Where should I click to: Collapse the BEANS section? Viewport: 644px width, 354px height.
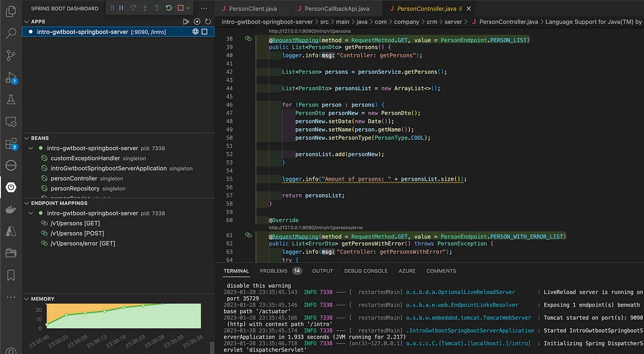pos(27,138)
